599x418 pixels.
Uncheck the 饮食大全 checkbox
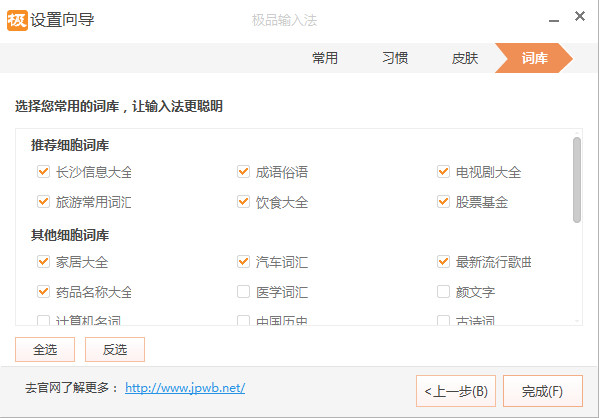tap(243, 201)
